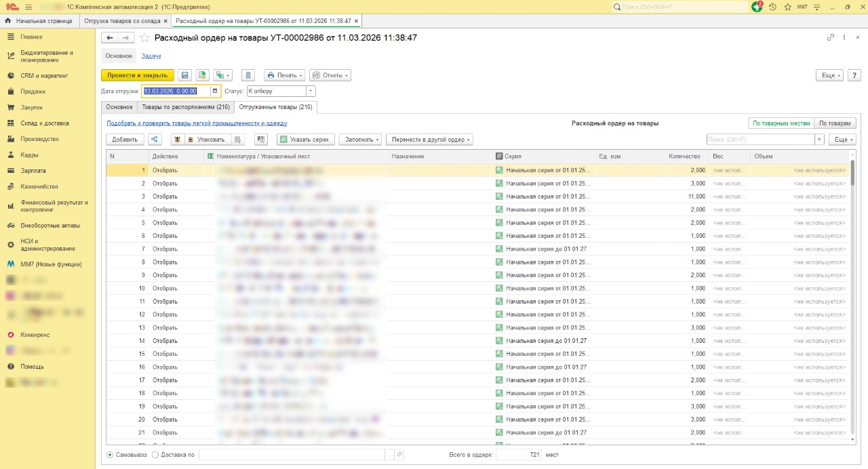Screen dimensions: 868x469
Task: Switch view to По товарным местам
Action: [781, 123]
